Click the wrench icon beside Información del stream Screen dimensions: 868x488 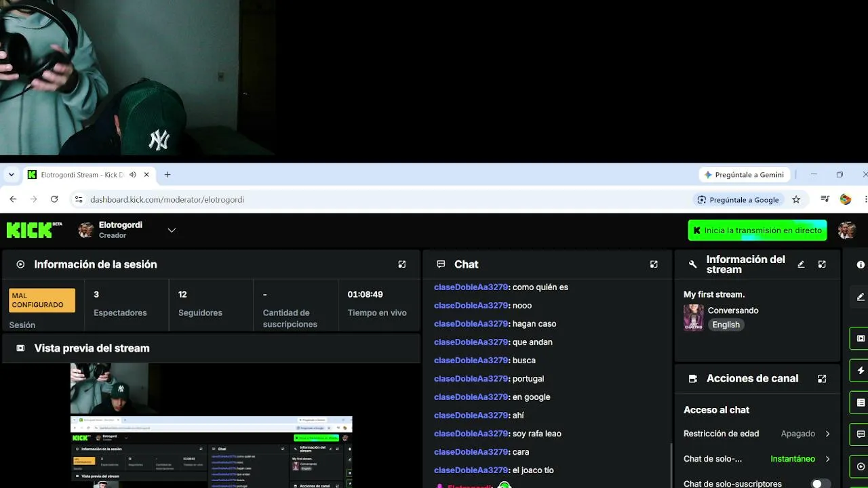(x=692, y=264)
